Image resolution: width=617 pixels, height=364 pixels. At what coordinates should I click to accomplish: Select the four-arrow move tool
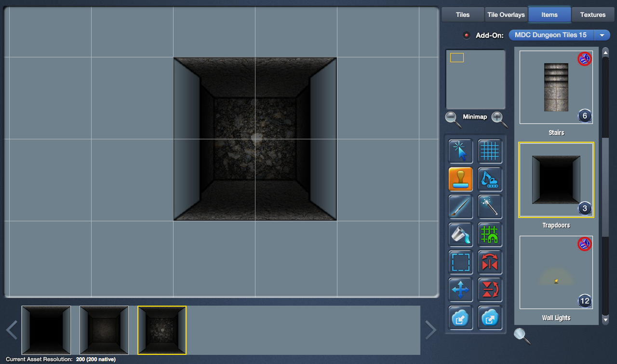pos(460,290)
